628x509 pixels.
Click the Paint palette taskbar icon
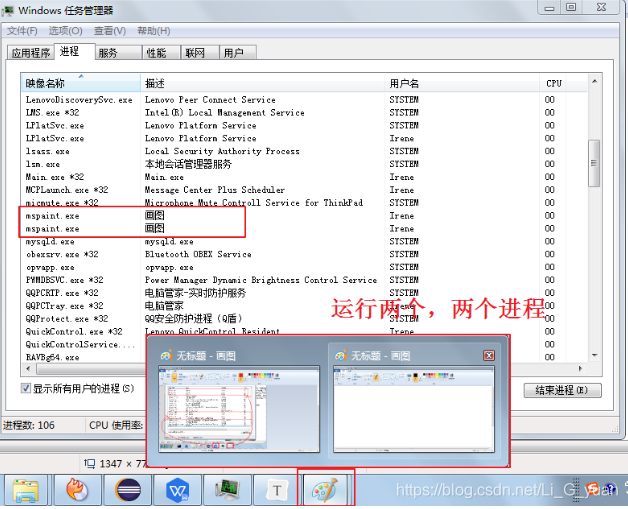325,490
